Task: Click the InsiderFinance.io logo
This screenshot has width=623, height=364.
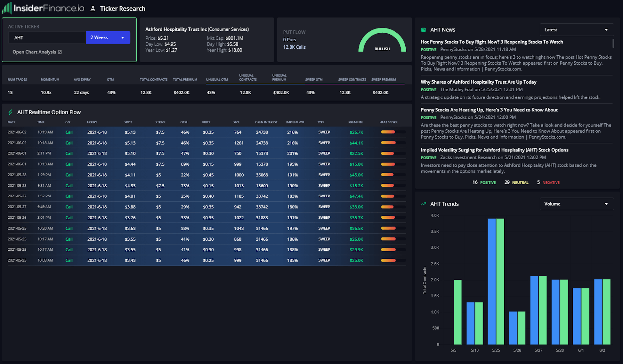Action: pyautogui.click(x=43, y=8)
